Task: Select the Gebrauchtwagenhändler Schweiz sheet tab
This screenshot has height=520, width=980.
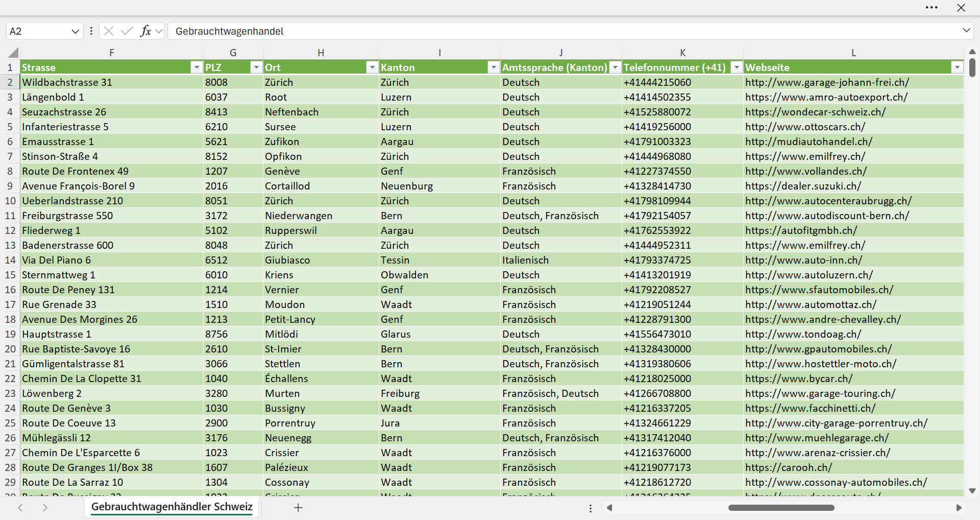Action: click(172, 507)
